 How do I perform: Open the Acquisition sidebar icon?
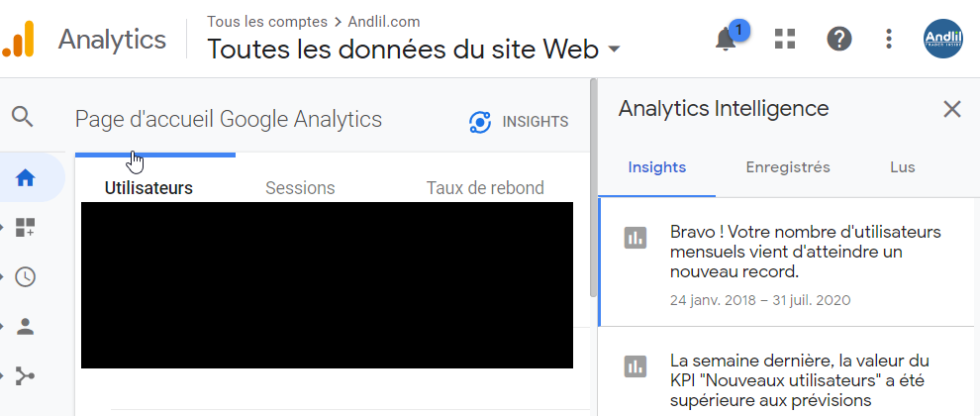click(26, 375)
